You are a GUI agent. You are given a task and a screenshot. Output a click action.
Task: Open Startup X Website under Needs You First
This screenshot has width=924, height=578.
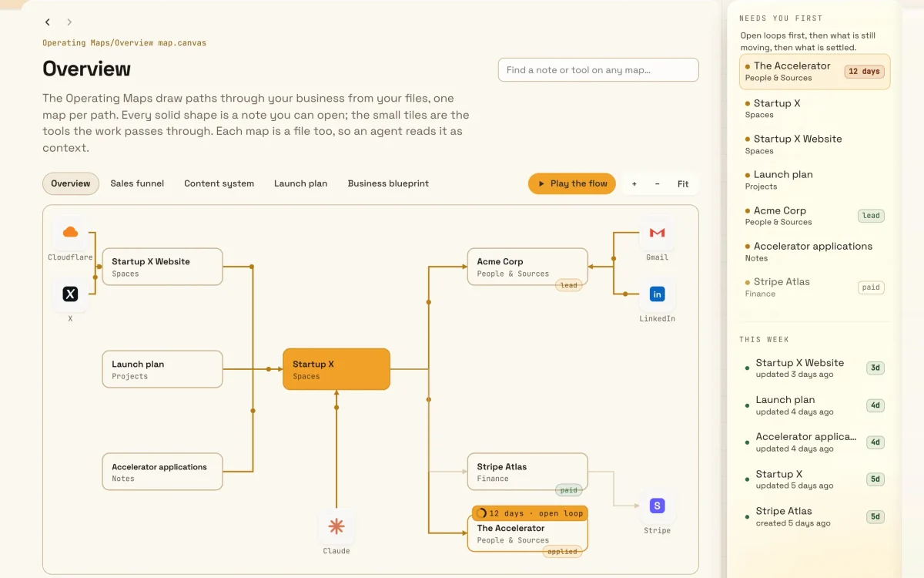pos(815,144)
